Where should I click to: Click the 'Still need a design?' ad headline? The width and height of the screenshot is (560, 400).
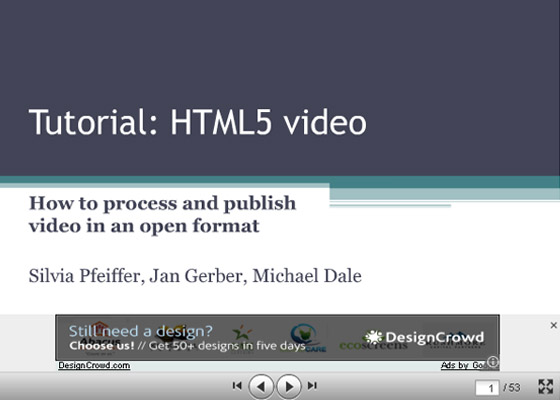click(141, 331)
